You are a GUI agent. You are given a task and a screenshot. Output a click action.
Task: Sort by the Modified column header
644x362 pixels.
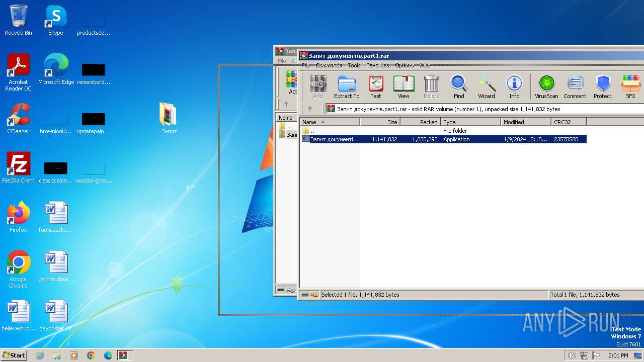(x=526, y=122)
